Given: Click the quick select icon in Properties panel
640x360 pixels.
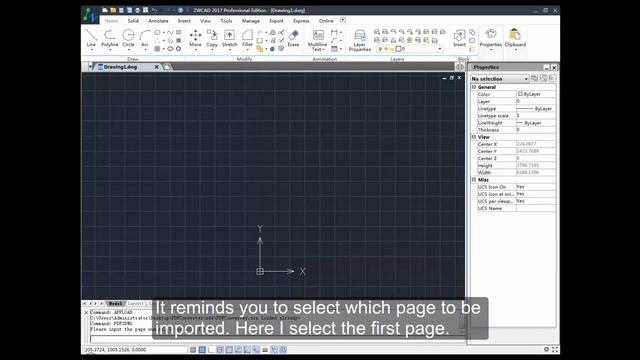Looking at the screenshot, I should [543, 78].
